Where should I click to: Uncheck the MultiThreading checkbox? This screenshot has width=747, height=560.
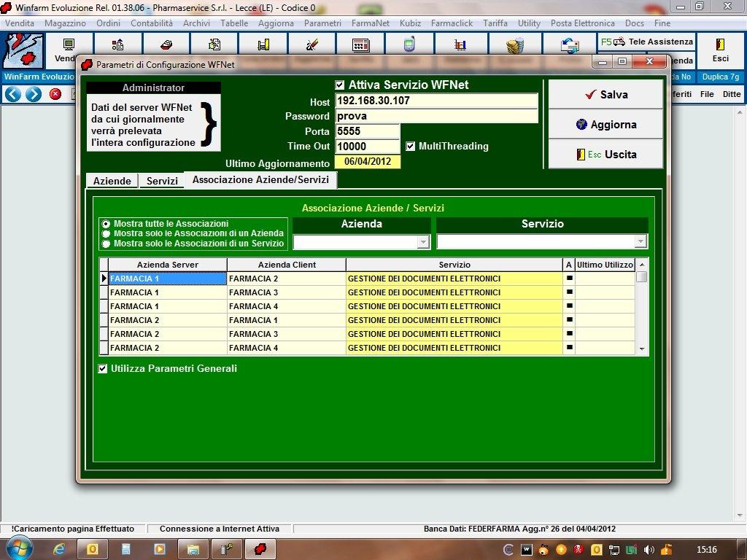tap(411, 147)
